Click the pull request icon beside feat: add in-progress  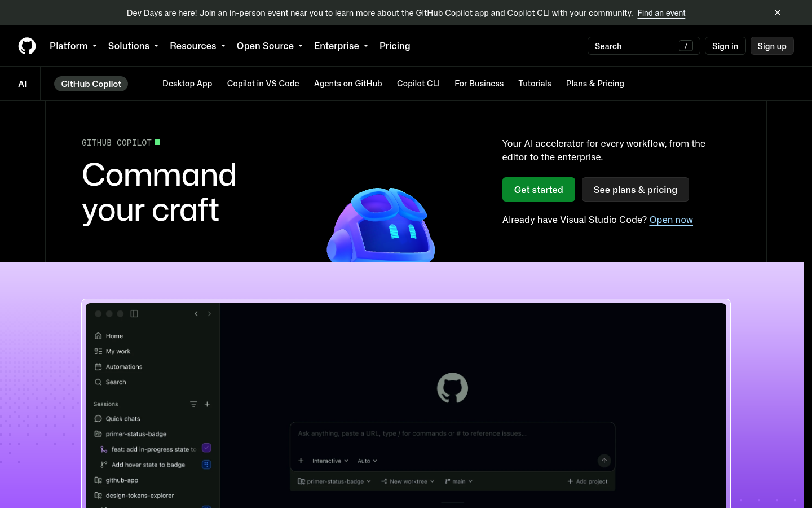pyautogui.click(x=104, y=449)
